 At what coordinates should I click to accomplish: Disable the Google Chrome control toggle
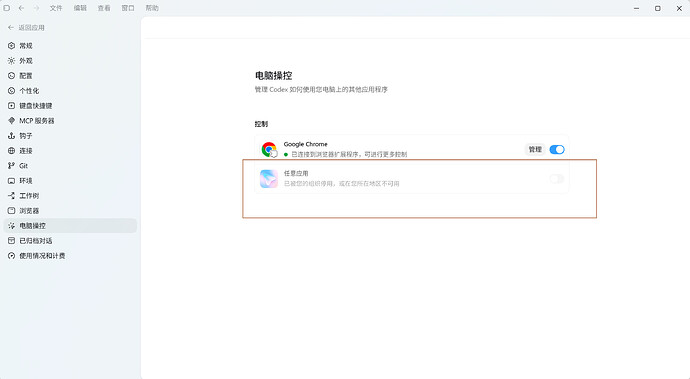[557, 149]
